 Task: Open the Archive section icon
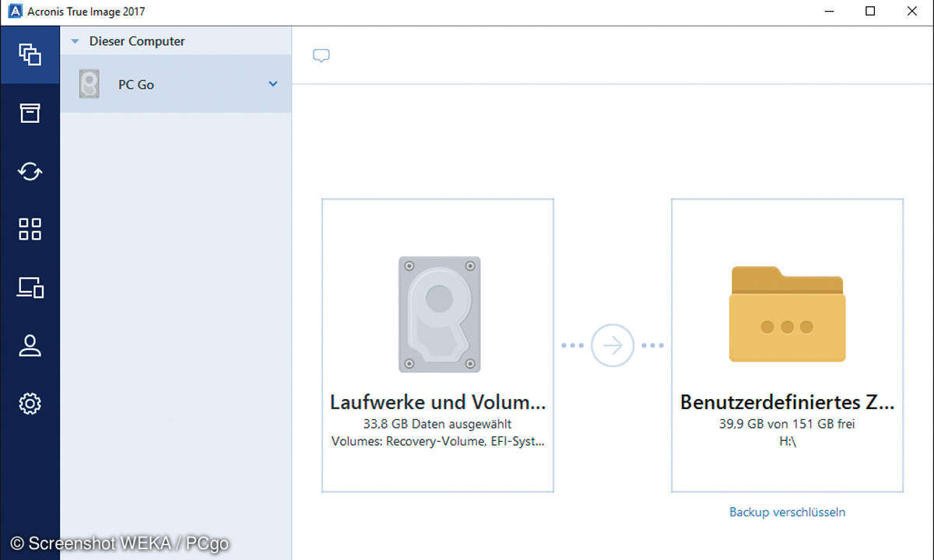pos(30,113)
